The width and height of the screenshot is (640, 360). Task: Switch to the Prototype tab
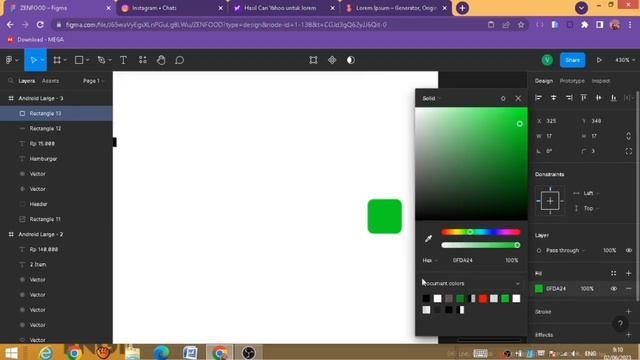tap(572, 81)
